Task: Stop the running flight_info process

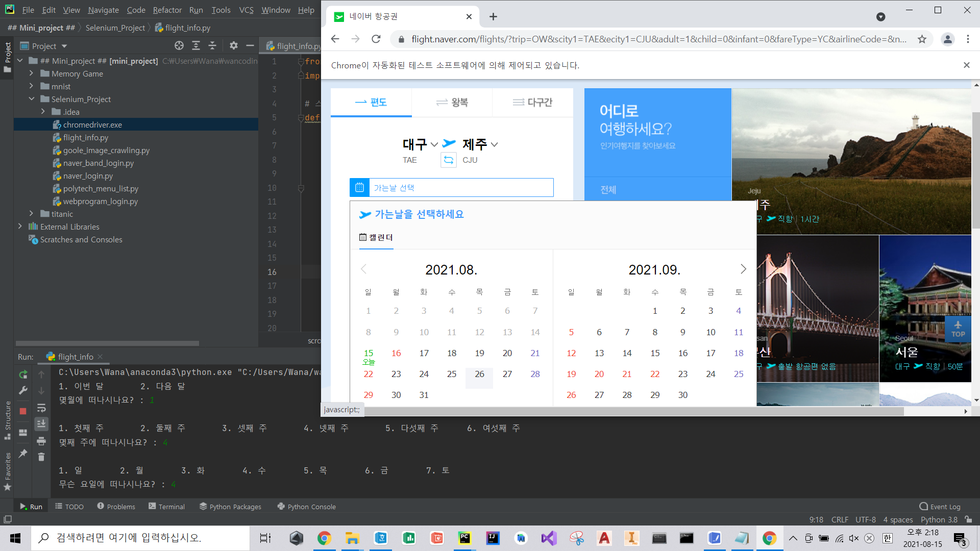Action: point(23,411)
